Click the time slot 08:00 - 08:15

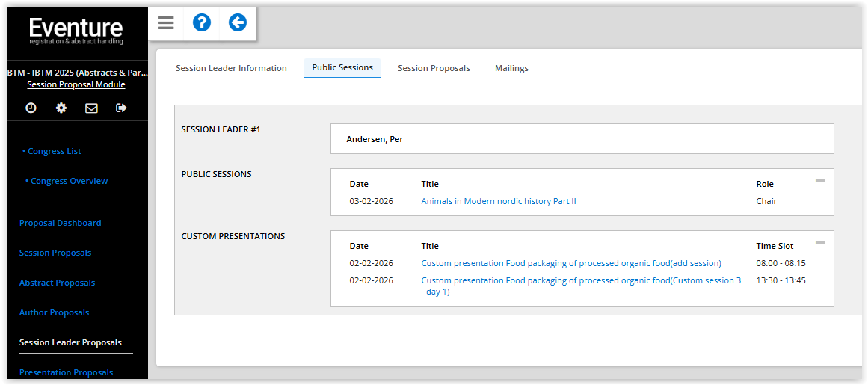click(x=781, y=263)
